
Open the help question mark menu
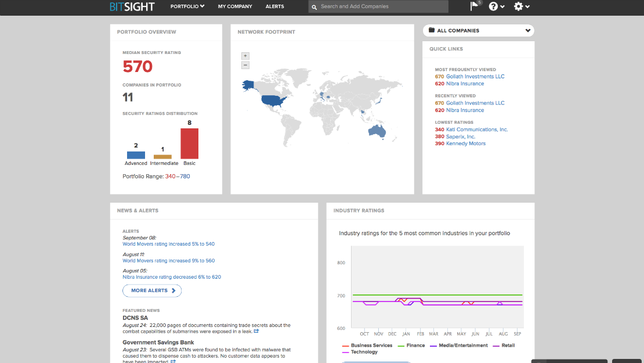click(496, 6)
